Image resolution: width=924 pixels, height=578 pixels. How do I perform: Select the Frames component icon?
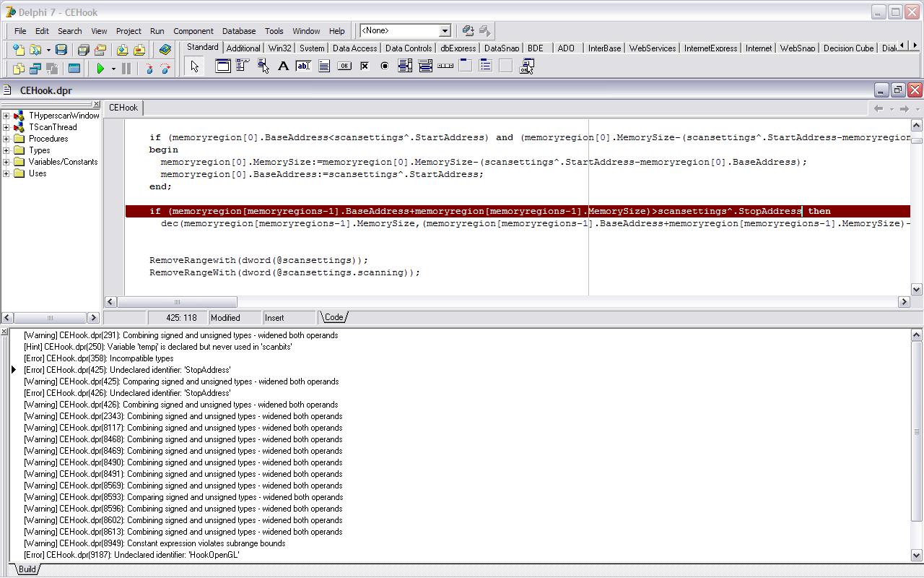223,66
